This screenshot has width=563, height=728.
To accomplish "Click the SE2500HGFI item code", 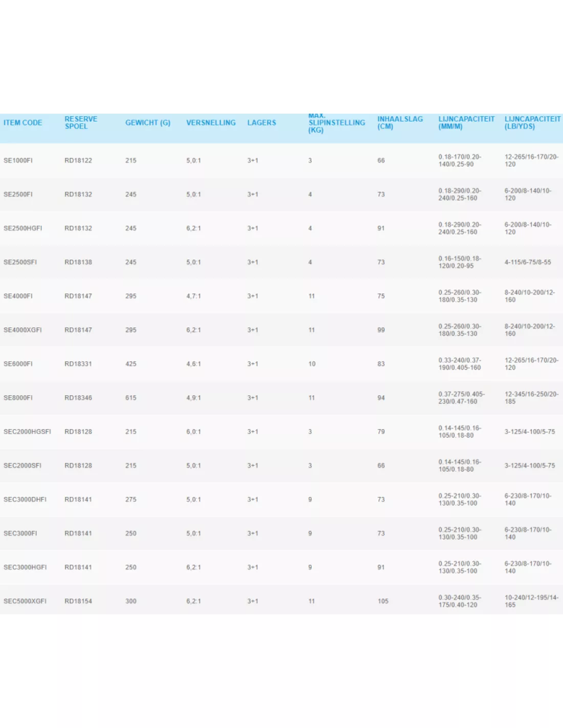I will click(23, 228).
